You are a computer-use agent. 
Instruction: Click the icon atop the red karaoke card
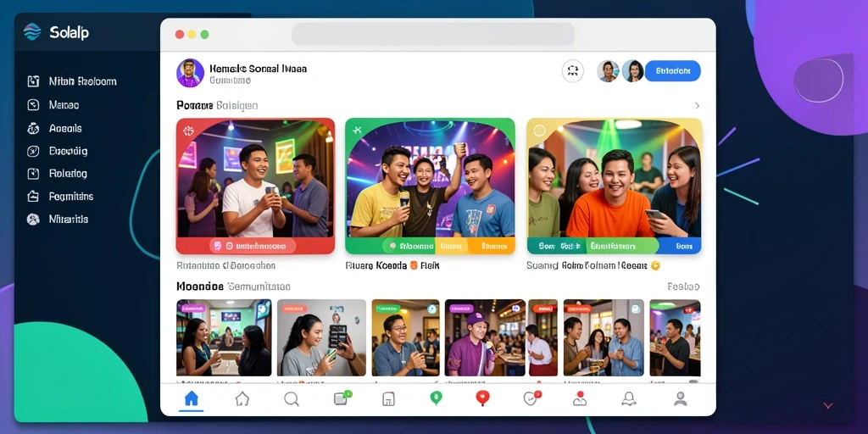click(x=187, y=131)
